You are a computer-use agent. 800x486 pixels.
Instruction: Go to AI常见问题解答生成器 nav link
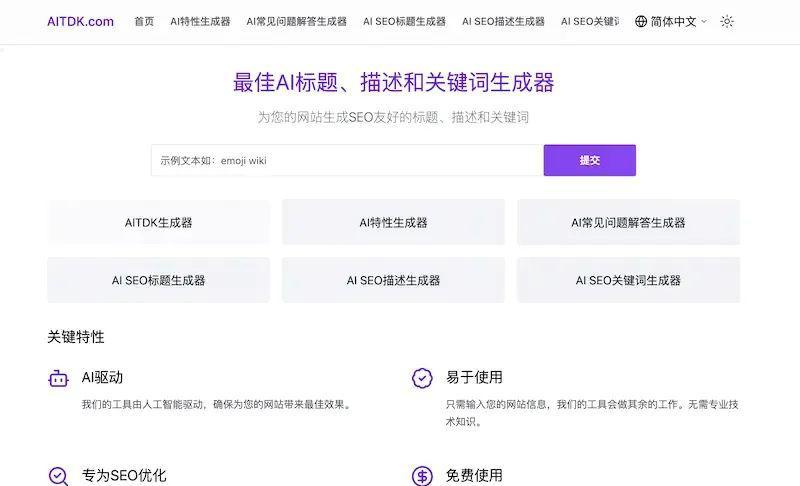click(x=296, y=21)
